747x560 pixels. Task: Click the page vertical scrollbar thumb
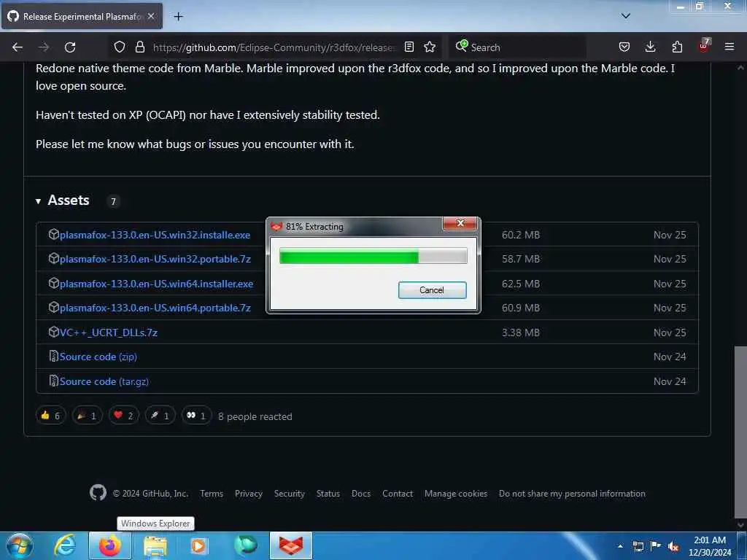point(740,432)
